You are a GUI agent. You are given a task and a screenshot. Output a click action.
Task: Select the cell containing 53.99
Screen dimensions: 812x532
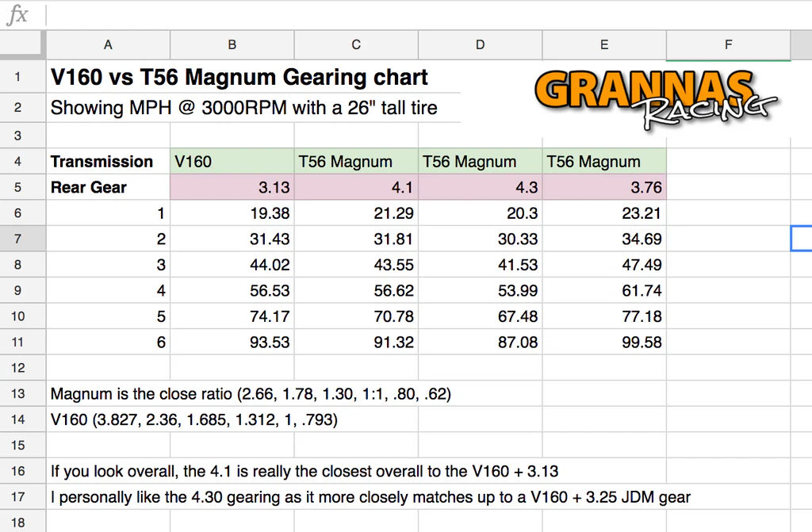pos(480,290)
